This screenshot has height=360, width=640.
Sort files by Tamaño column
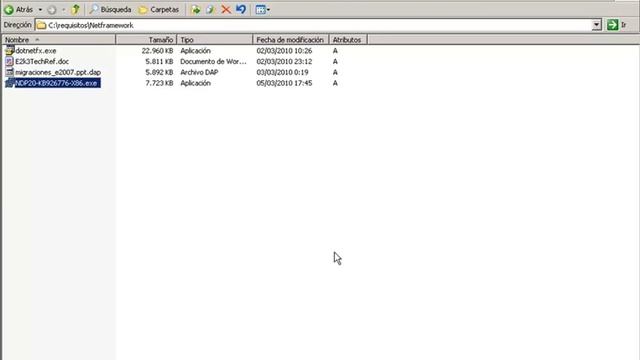(x=146, y=40)
